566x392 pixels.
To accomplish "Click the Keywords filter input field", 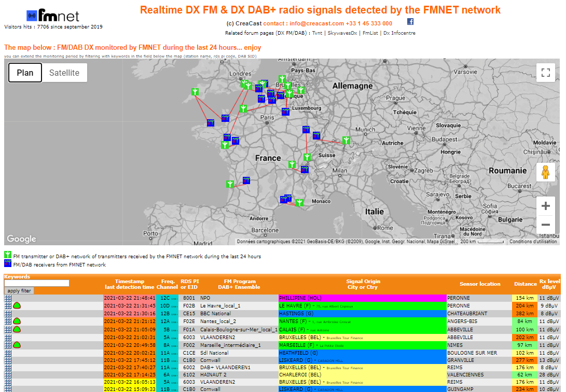I will [36, 284].
